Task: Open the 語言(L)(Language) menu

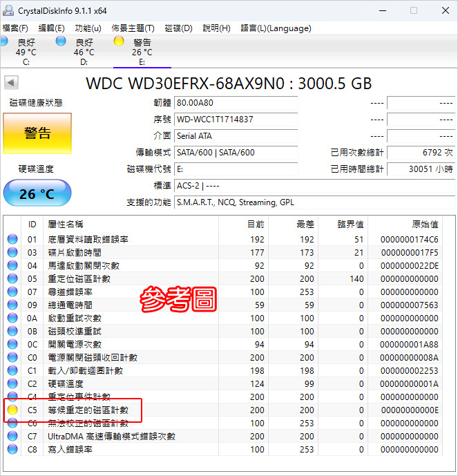Action: 276,28
